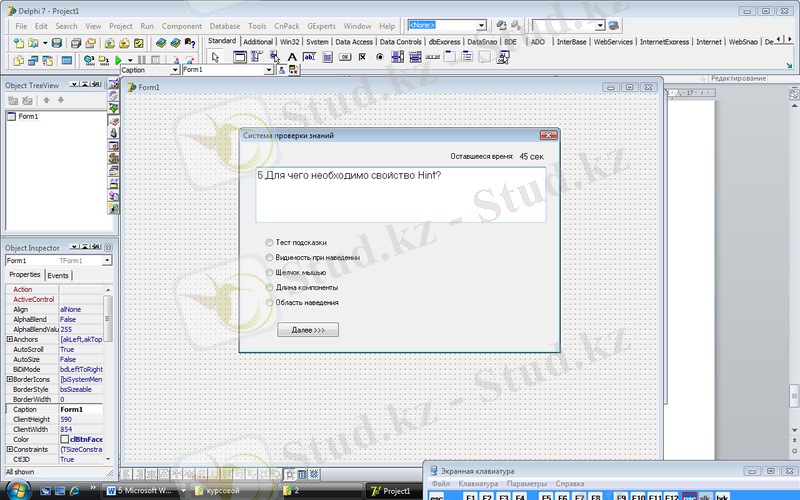Click the Pause program icon

pos(142,60)
